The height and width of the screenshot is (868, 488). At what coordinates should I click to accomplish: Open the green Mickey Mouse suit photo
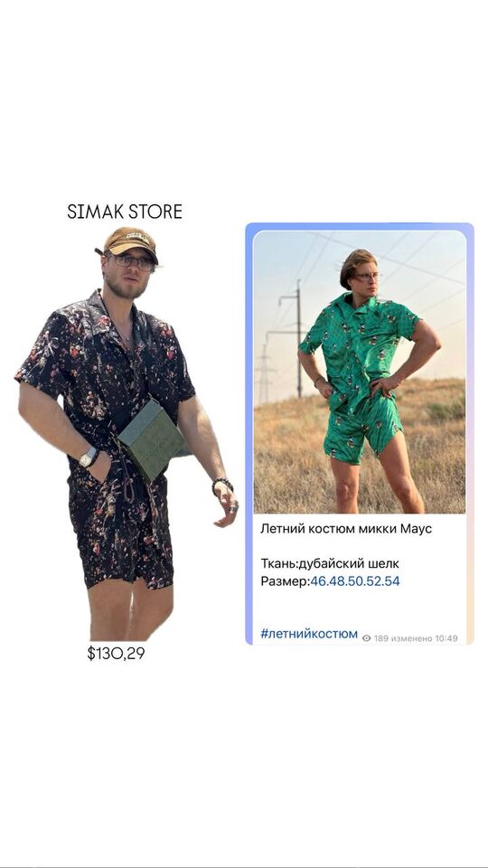[360, 372]
